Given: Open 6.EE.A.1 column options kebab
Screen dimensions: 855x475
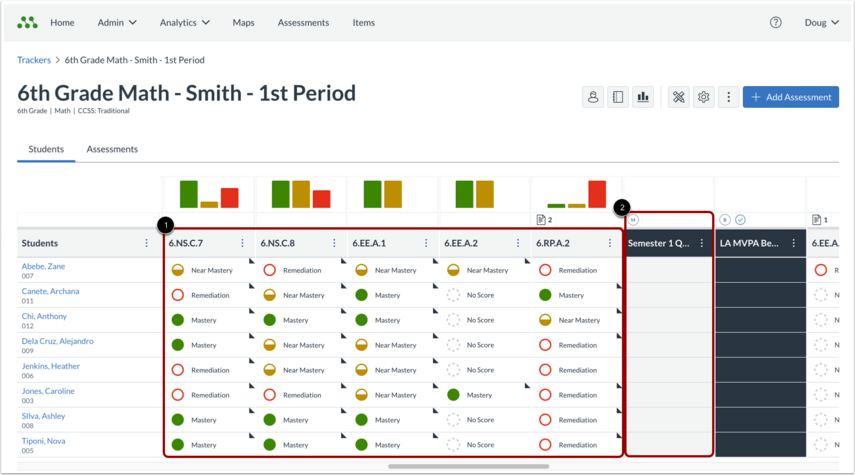Looking at the screenshot, I should click(x=426, y=243).
